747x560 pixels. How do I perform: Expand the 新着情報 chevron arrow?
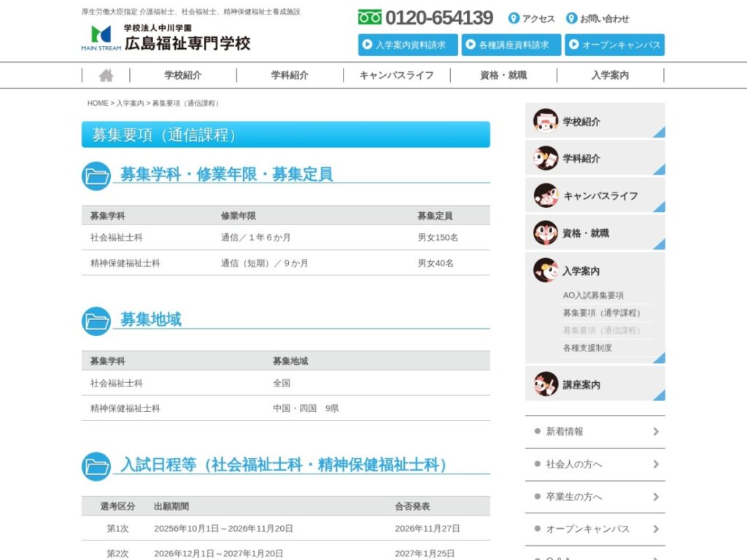(x=656, y=432)
